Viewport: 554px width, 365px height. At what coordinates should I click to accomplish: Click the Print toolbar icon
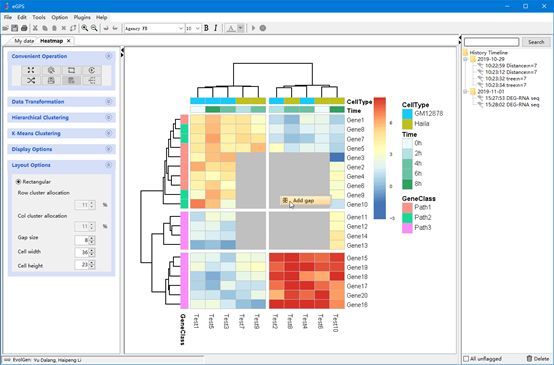tap(24, 28)
